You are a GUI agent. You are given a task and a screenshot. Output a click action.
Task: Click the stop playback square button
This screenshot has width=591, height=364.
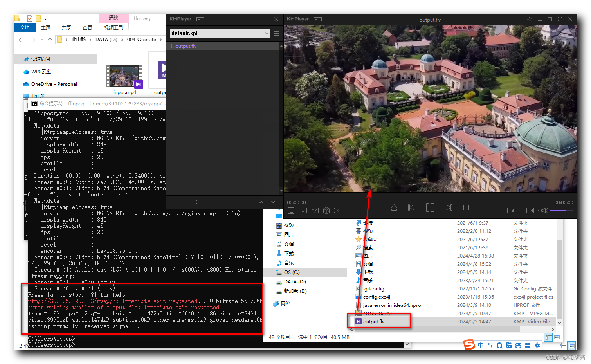466,207
